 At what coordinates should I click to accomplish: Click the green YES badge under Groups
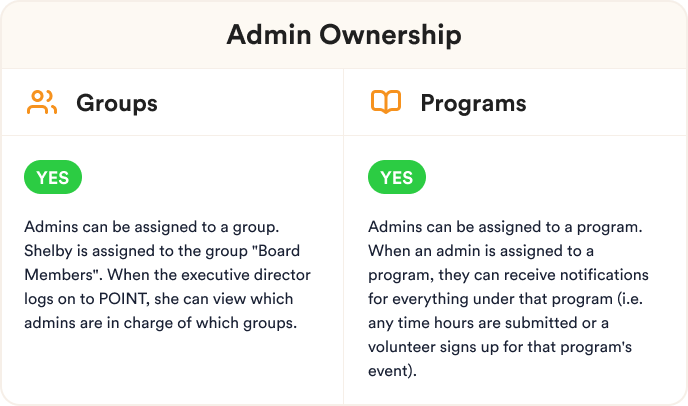pos(53,177)
